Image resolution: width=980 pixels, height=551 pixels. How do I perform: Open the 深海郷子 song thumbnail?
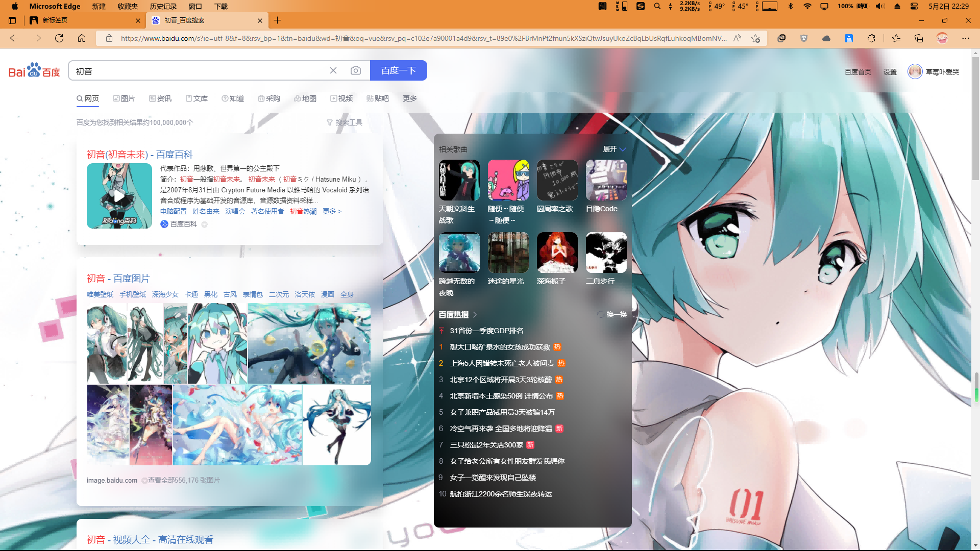tap(557, 253)
